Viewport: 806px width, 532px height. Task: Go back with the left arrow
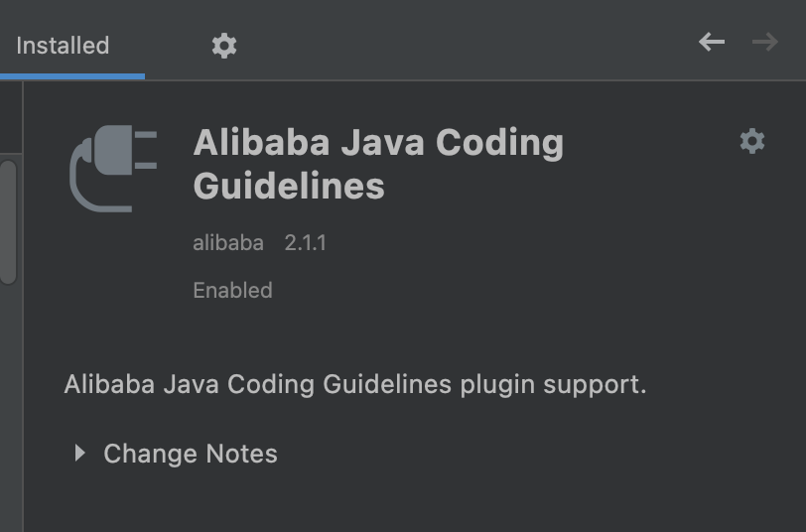click(712, 42)
